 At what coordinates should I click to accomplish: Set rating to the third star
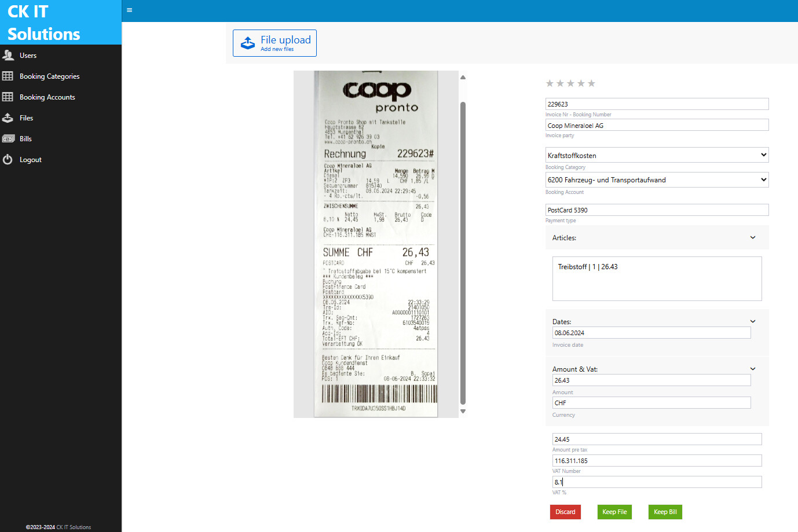570,83
